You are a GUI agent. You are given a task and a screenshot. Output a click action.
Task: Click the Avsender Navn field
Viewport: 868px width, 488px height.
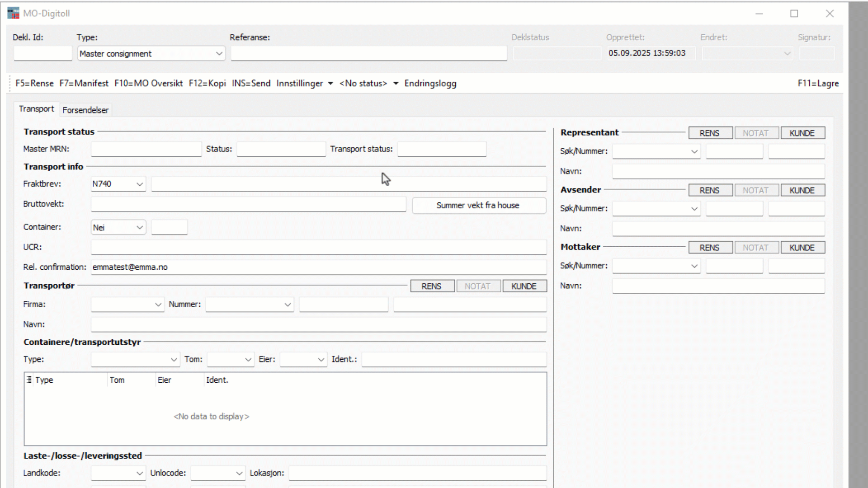point(718,229)
